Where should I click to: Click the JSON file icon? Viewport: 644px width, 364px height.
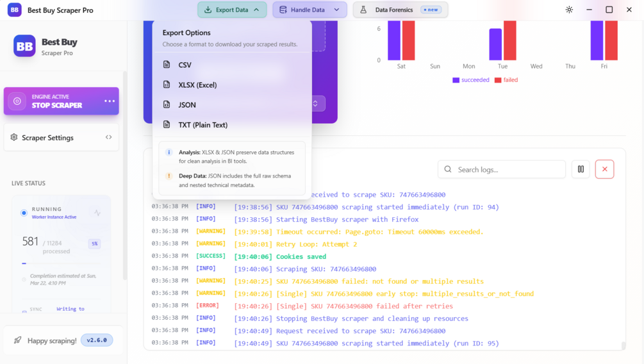167,104
